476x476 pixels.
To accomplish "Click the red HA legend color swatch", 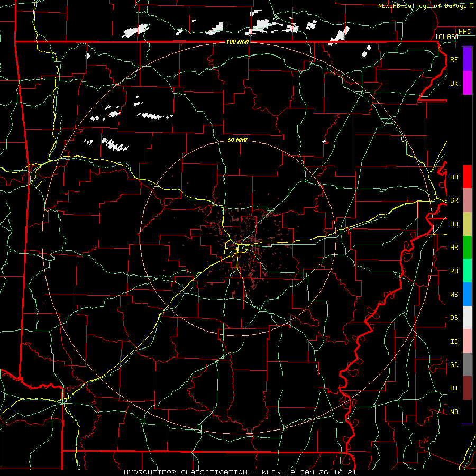I will click(x=467, y=177).
